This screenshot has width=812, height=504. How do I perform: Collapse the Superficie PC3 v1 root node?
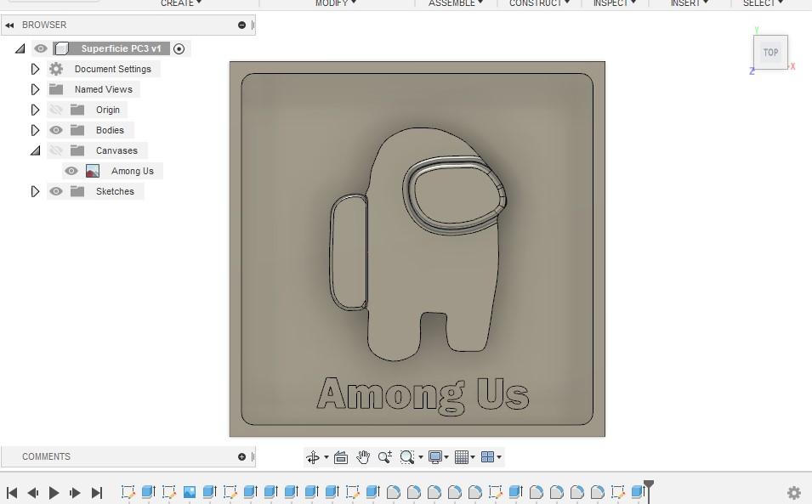coord(20,48)
